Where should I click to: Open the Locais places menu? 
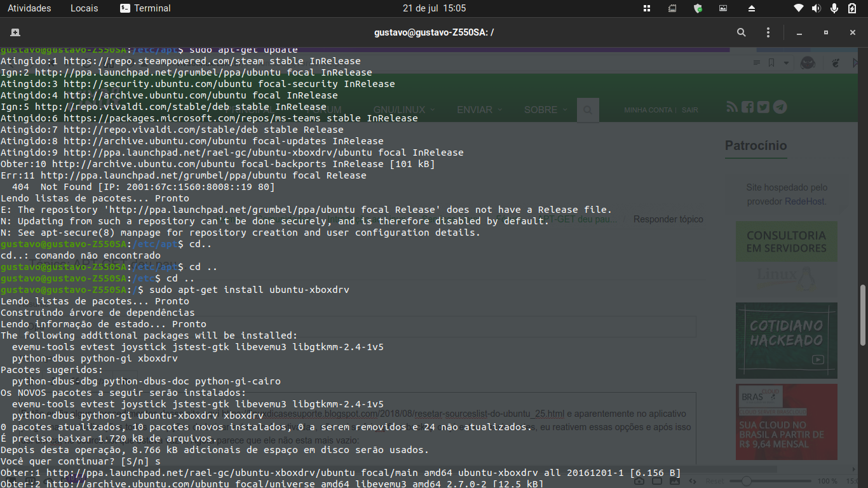coord(85,8)
